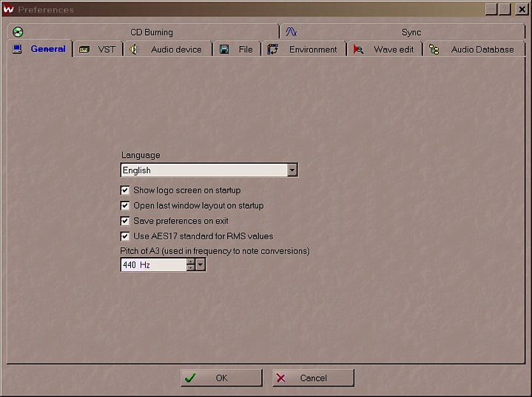This screenshot has width=532, height=397.
Task: Click the Audio device speaker icon
Action: [x=135, y=50]
